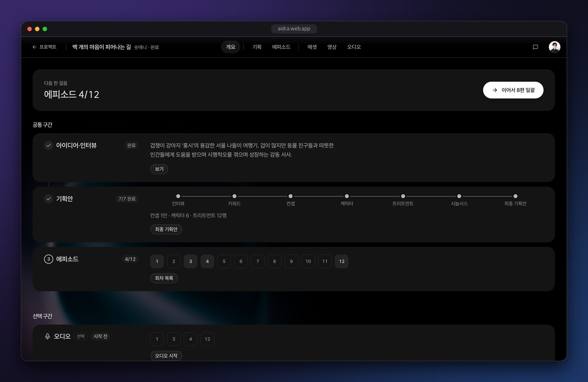Open episode 9 in 에피소드 row
Screen dimensions: 588x382
[291, 261]
